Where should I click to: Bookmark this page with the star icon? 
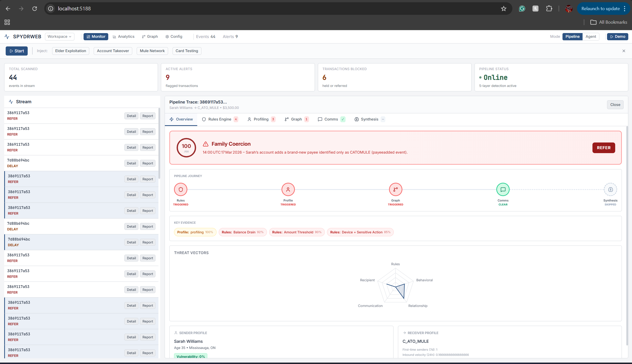(x=503, y=8)
